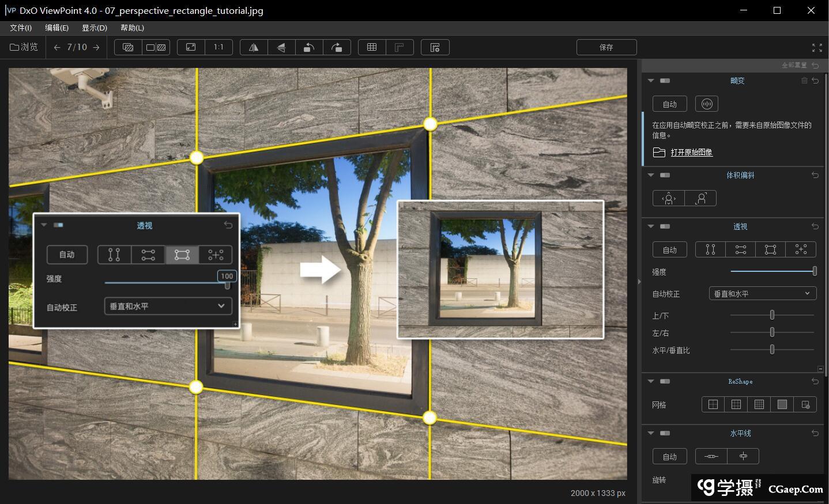Open the 文件(I) menu
The image size is (829, 504).
pos(21,28)
